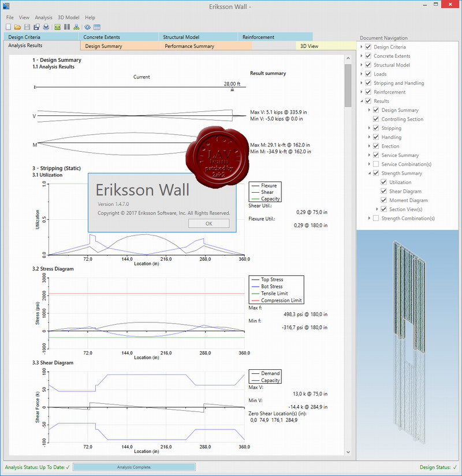The height and width of the screenshot is (476, 462).
Task: Open the File menu
Action: click(10, 17)
